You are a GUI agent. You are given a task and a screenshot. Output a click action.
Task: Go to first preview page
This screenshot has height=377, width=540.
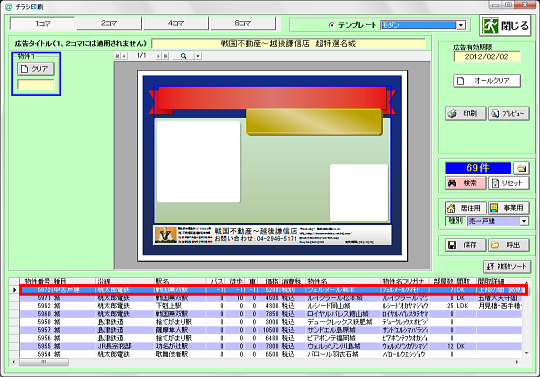tap(117, 56)
